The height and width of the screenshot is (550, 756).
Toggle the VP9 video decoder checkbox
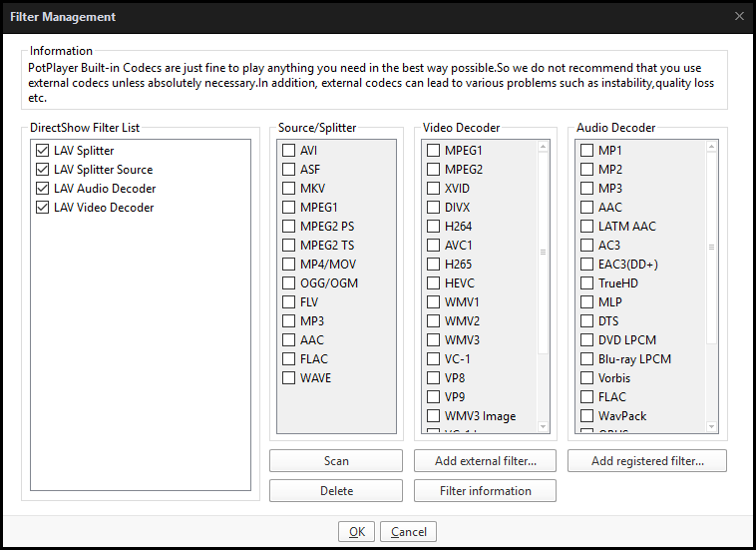coord(433,397)
